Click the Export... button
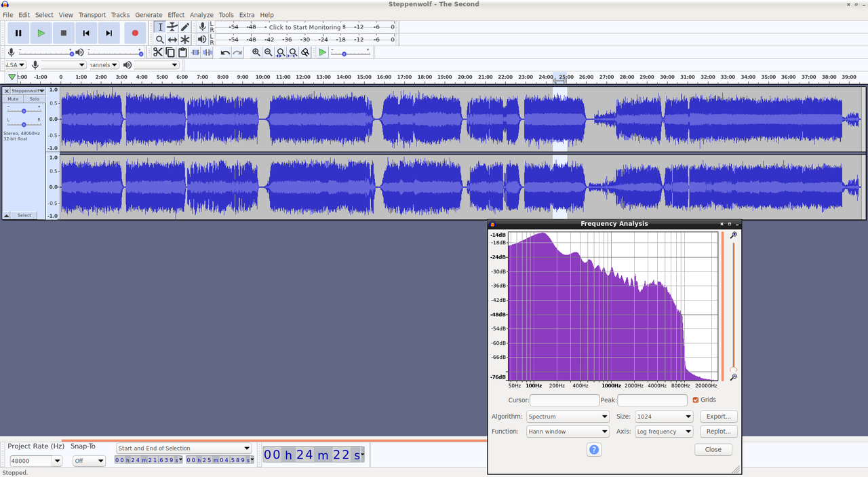This screenshot has height=477, width=868. click(718, 417)
